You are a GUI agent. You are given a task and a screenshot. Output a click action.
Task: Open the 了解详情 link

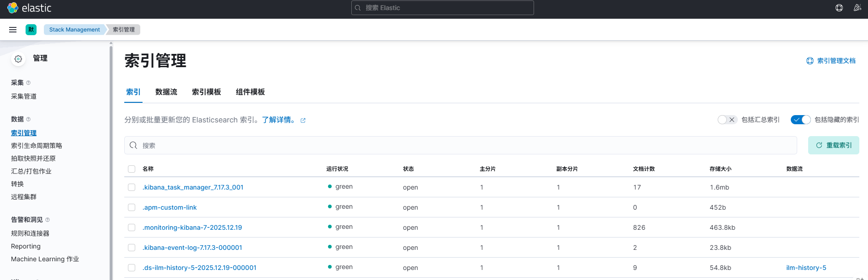point(279,120)
